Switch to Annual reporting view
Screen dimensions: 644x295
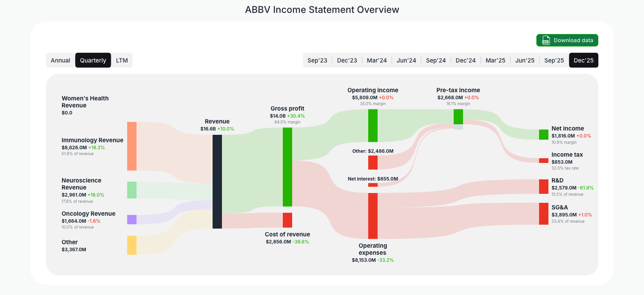(60, 60)
